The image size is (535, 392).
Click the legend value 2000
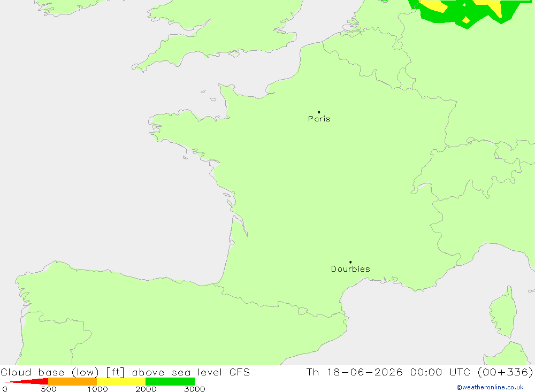[146, 389]
